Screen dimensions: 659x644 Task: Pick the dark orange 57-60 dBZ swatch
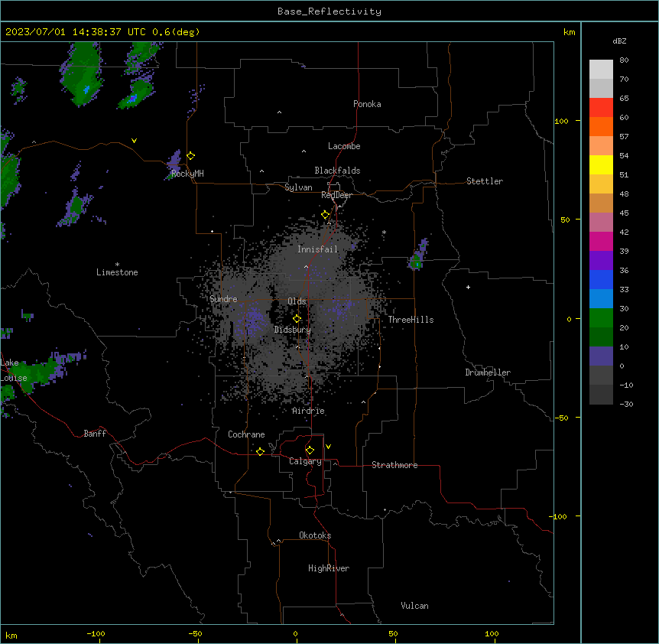(601, 126)
